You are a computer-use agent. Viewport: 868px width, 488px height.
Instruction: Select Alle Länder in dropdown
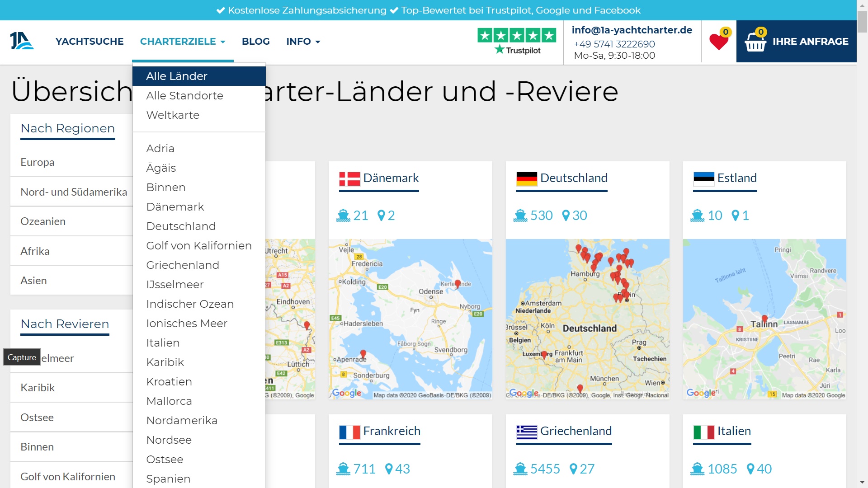[x=177, y=76]
